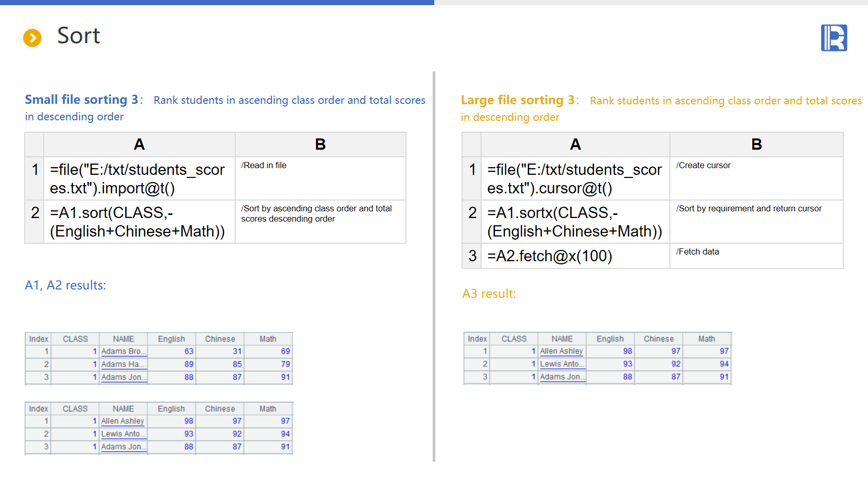Click Allen Ashley in the A3 result table
Image resolution: width=868 pixels, height=488 pixels.
[561, 351]
